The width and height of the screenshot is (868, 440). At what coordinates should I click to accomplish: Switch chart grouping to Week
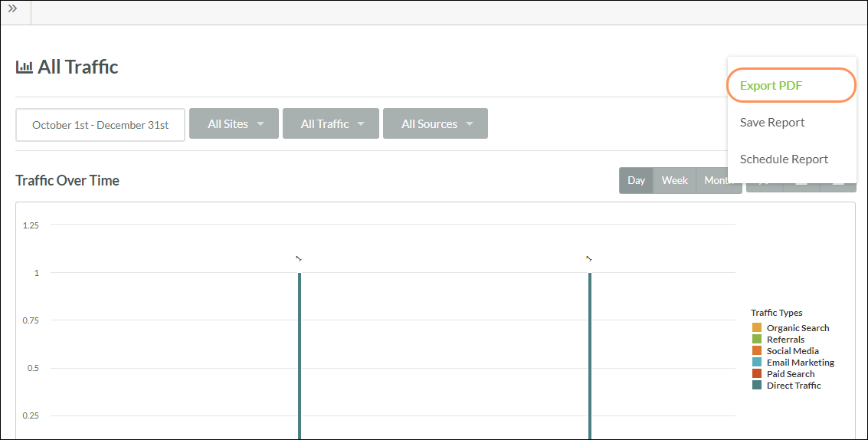[x=675, y=181]
